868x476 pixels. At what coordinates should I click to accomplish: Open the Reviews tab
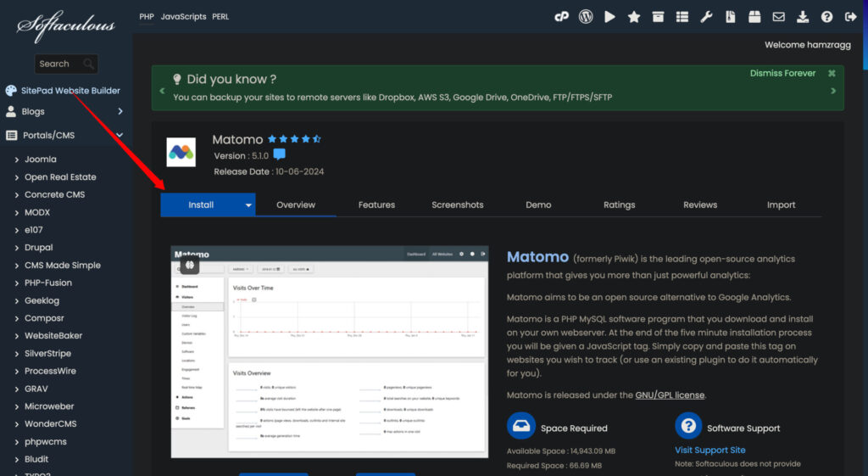coord(700,205)
